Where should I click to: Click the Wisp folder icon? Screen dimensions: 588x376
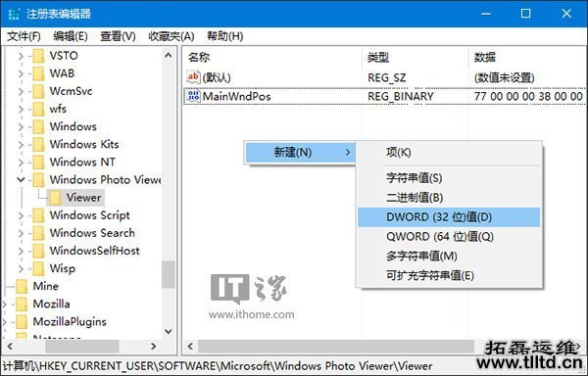38,268
